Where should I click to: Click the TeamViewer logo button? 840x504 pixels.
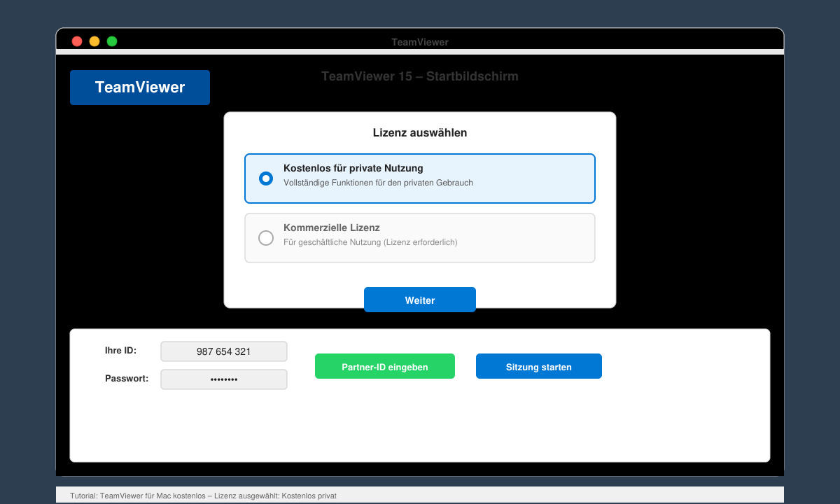(140, 87)
